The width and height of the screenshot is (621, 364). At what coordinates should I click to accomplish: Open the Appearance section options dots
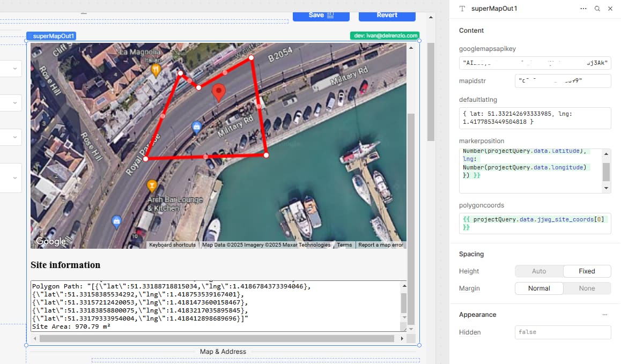(604, 315)
